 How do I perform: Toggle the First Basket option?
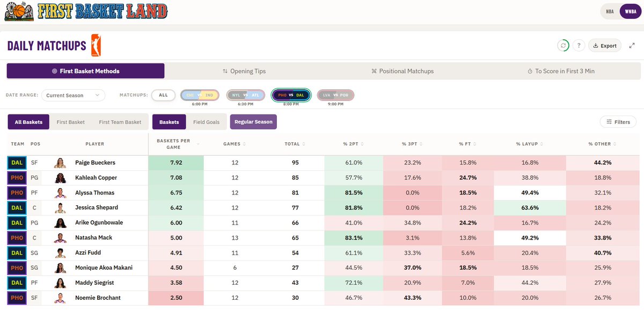click(x=71, y=122)
